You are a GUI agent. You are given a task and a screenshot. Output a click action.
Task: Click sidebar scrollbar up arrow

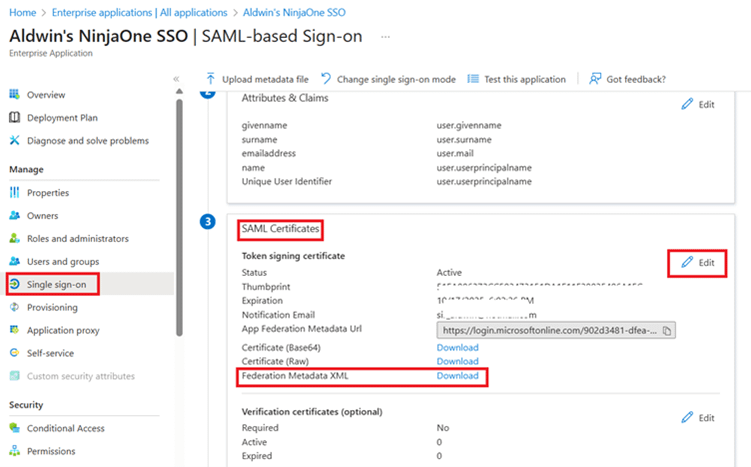(179, 91)
